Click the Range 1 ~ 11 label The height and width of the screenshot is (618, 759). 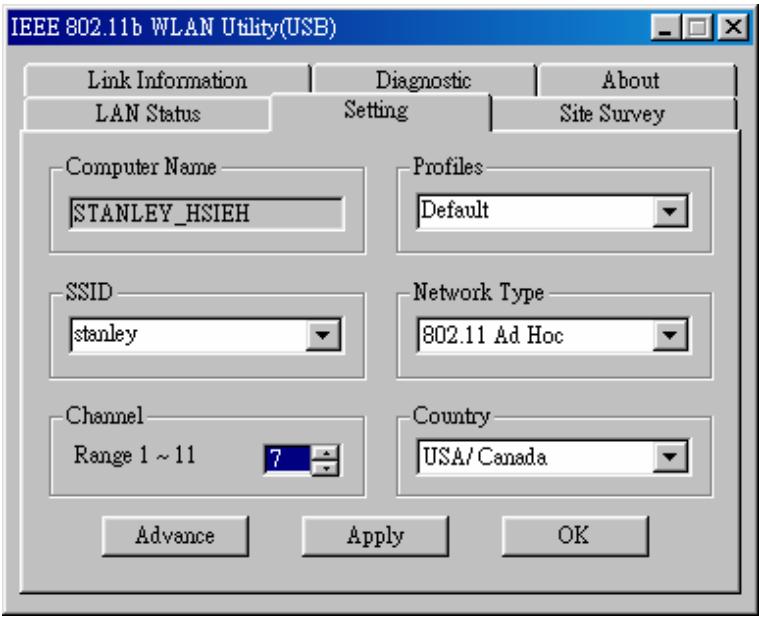[x=135, y=455]
